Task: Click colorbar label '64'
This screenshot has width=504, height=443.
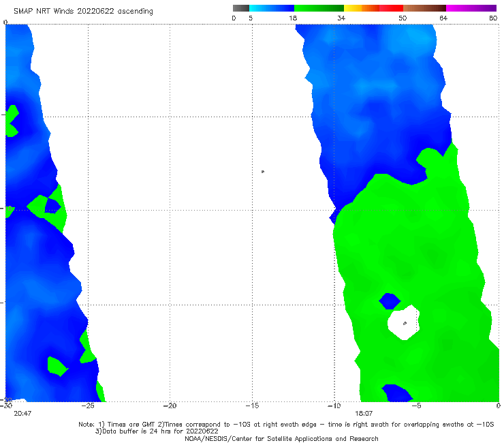Action: pyautogui.click(x=443, y=18)
